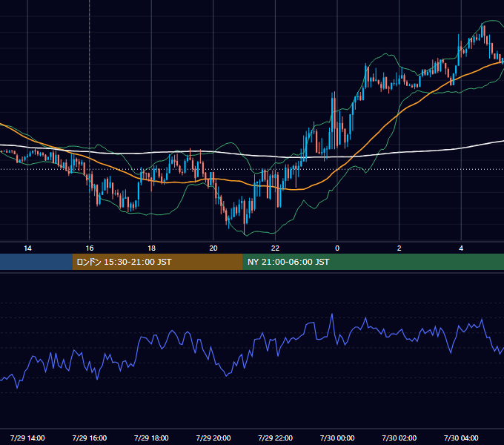Click the 7/30 04:00 time label

pos(461,438)
